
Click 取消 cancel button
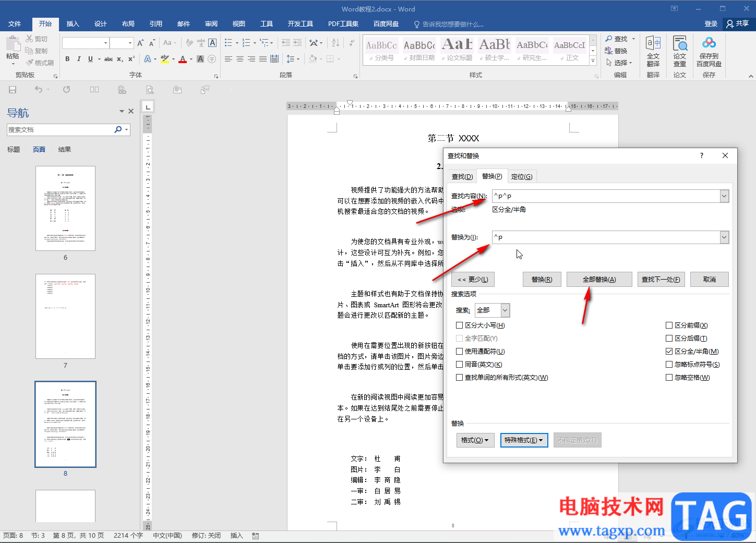[x=709, y=279]
